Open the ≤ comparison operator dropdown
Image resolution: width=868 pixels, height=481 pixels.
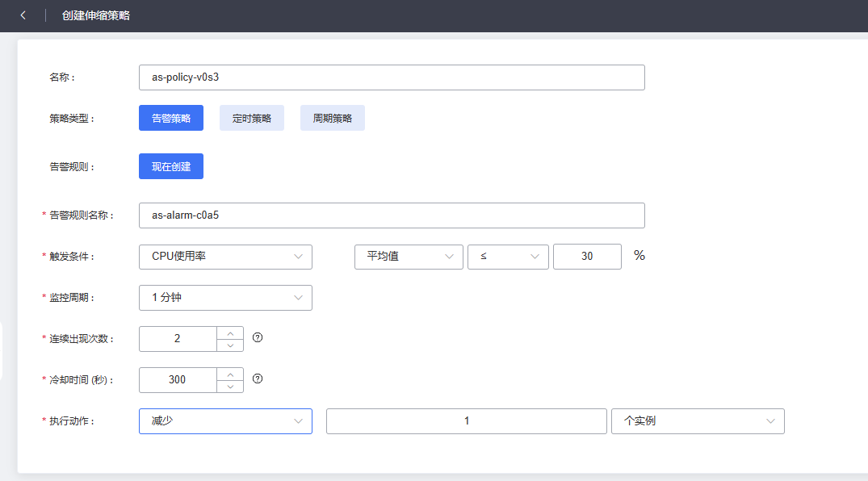[x=508, y=257]
